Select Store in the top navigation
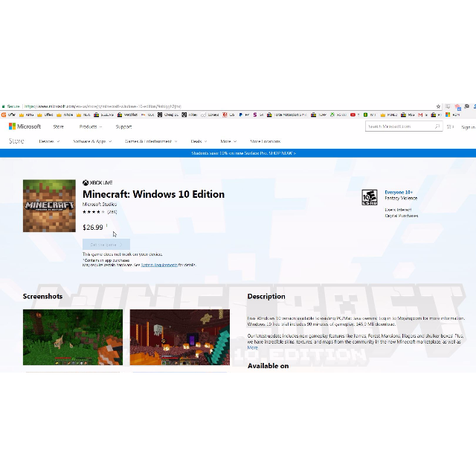 [58, 126]
